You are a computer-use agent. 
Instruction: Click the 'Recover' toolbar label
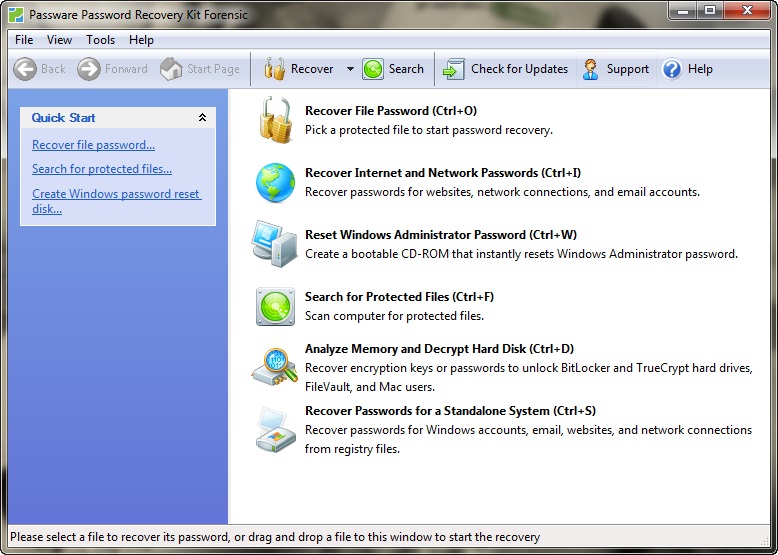tap(312, 69)
